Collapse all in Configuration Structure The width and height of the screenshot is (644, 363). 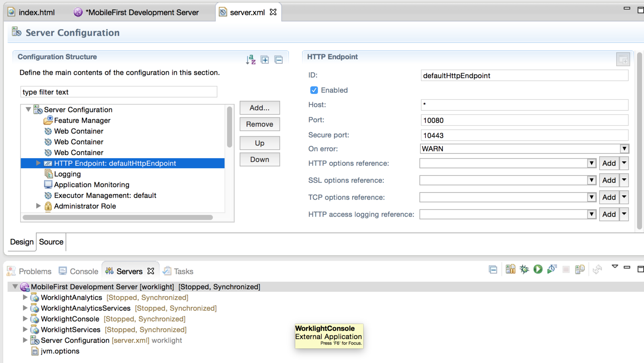pyautogui.click(x=279, y=60)
